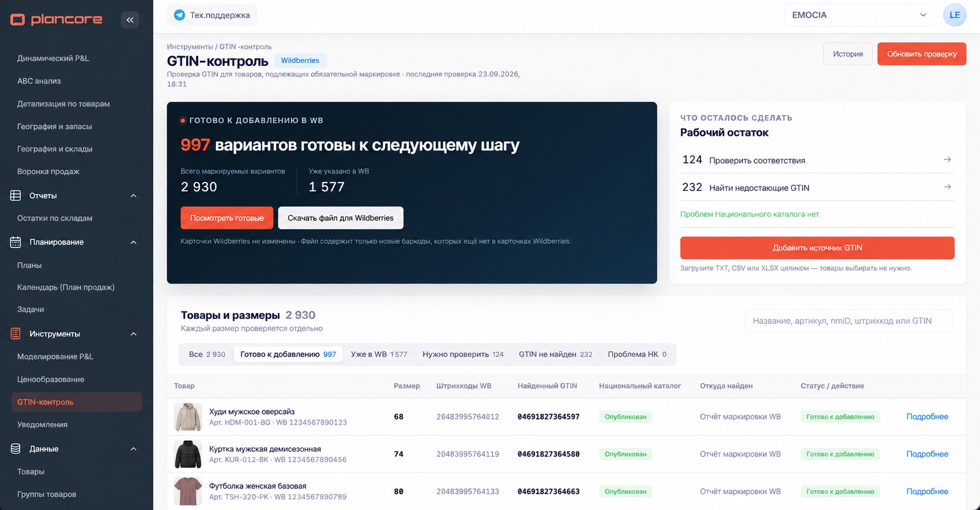Click Обновить проверку button
The image size is (980, 510).
[921, 54]
